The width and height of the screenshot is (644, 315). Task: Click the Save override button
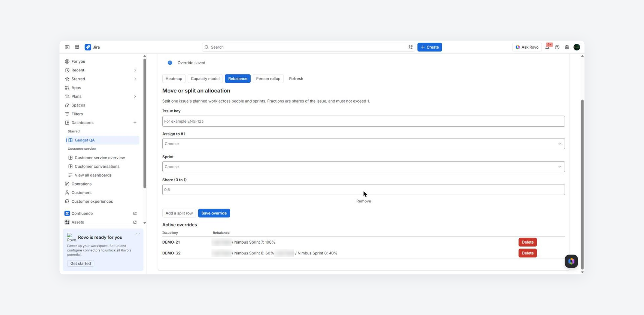pyautogui.click(x=214, y=213)
